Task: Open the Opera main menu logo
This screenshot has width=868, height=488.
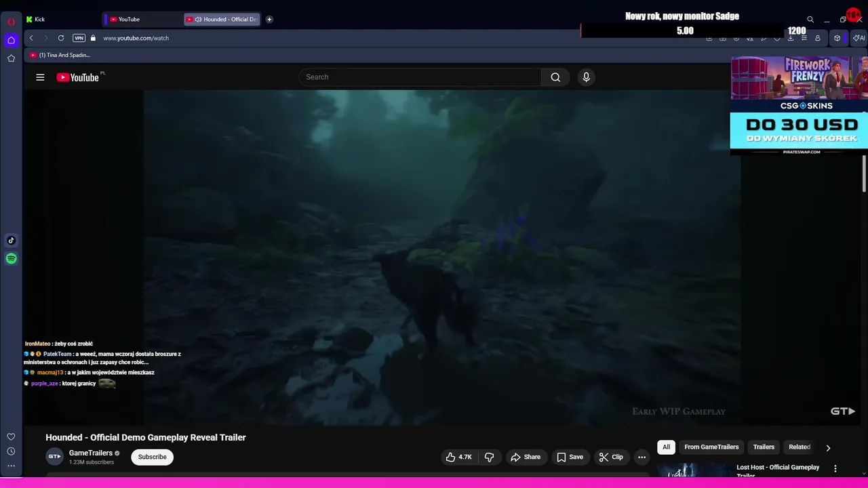Action: point(11,22)
